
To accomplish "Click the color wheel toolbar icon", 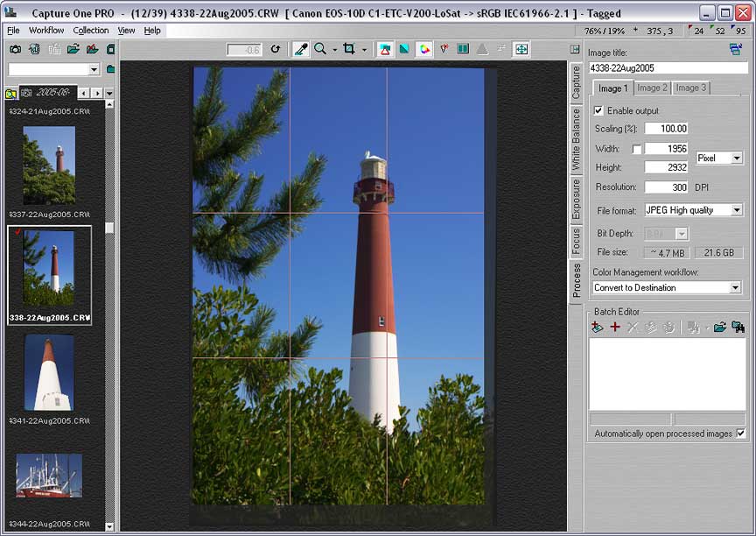I will [x=424, y=49].
